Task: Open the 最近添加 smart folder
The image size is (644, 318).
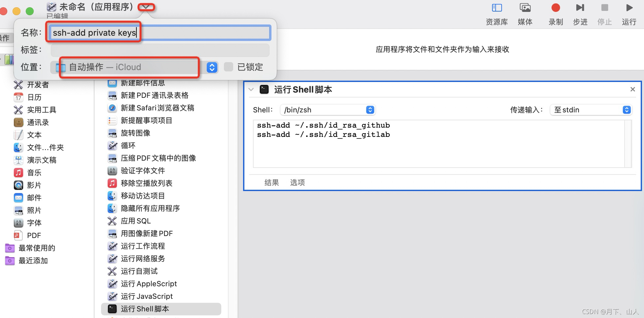Action: [x=33, y=260]
